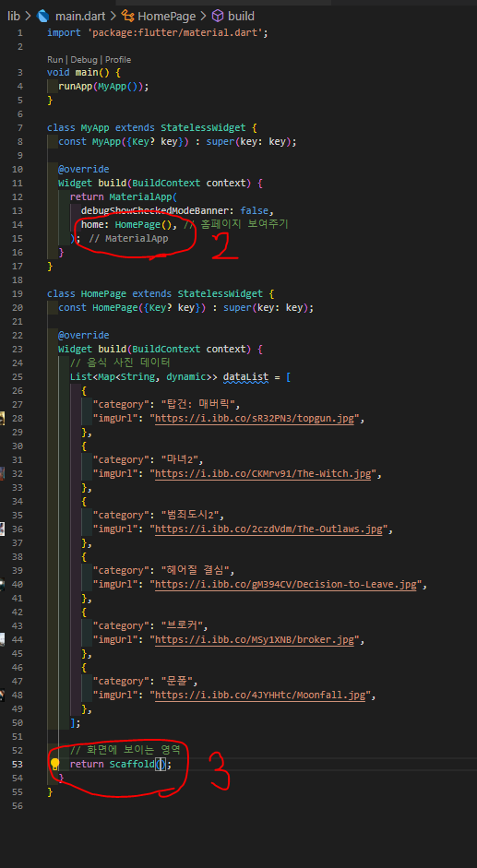477x868 pixels.
Task: Click the @override annotation on line 22
Action: click(84, 336)
